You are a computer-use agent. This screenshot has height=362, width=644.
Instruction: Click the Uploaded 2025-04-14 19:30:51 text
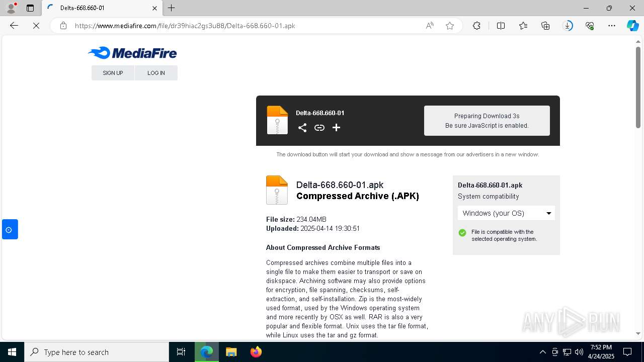(x=313, y=228)
